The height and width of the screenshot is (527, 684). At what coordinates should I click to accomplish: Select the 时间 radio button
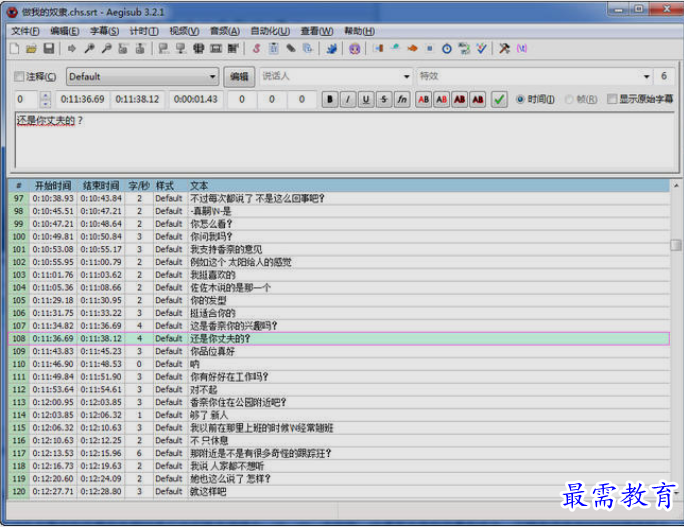[521, 99]
